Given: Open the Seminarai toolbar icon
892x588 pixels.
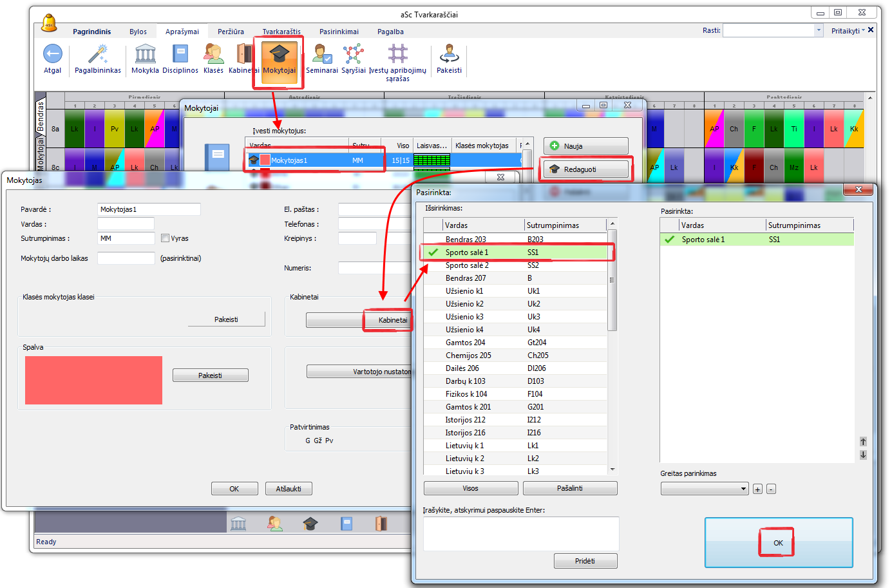Looking at the screenshot, I should click(321, 54).
